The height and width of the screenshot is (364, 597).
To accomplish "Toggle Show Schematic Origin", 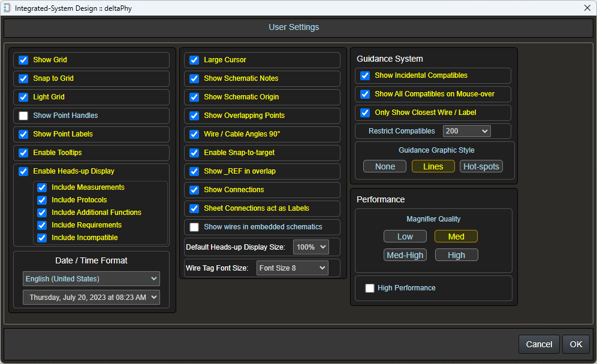I will pyautogui.click(x=194, y=97).
